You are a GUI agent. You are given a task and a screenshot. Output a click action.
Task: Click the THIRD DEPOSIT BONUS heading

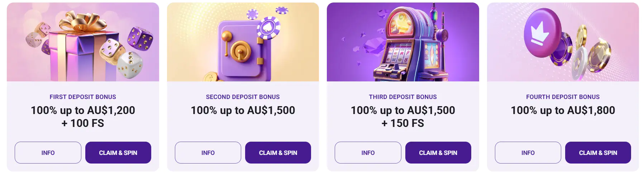[x=403, y=97]
